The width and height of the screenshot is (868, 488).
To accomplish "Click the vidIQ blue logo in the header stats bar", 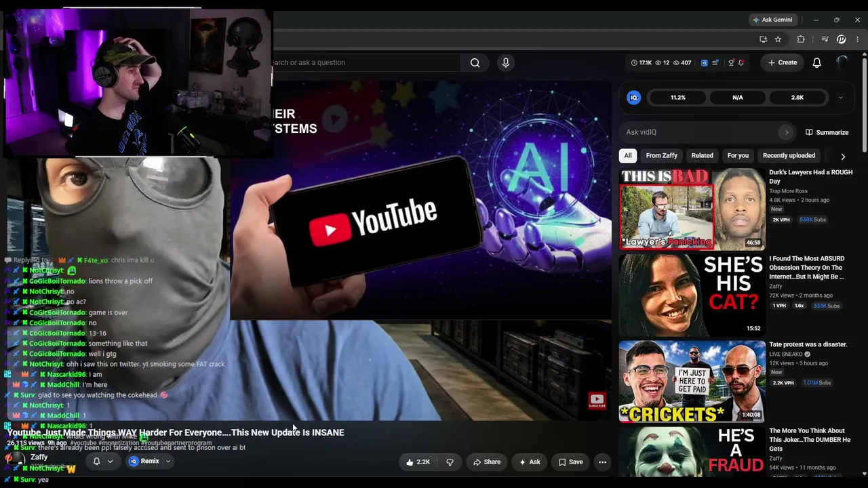I will click(704, 62).
